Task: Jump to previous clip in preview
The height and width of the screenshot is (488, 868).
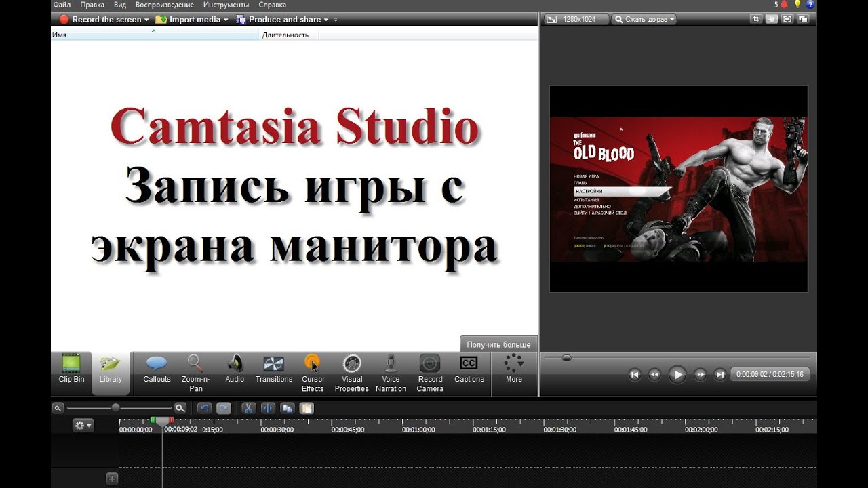Action: pos(635,374)
